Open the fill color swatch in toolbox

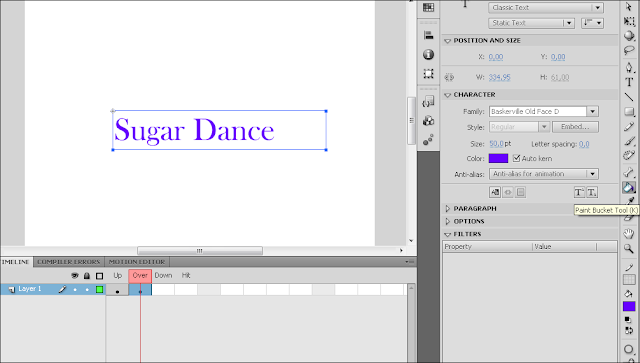(x=629, y=306)
